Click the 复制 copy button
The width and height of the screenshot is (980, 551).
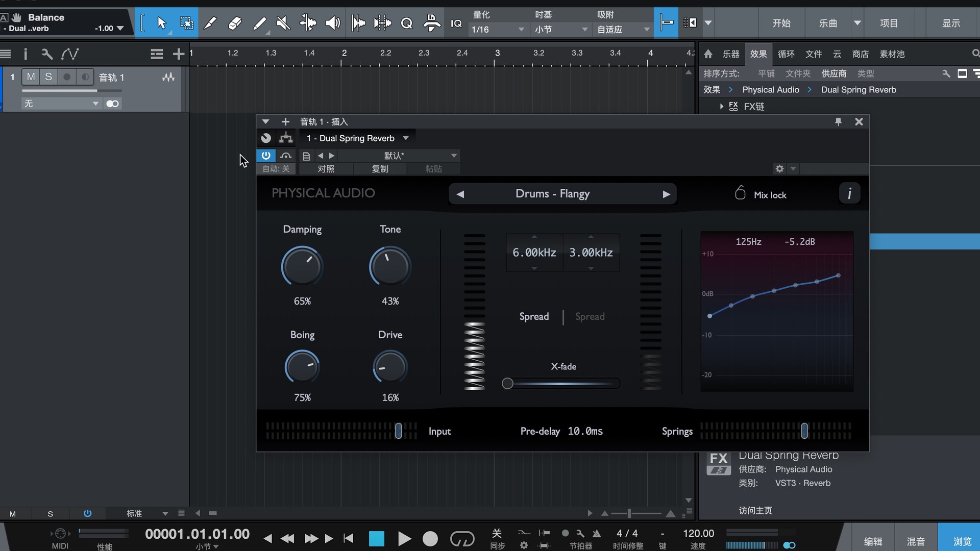click(x=380, y=169)
